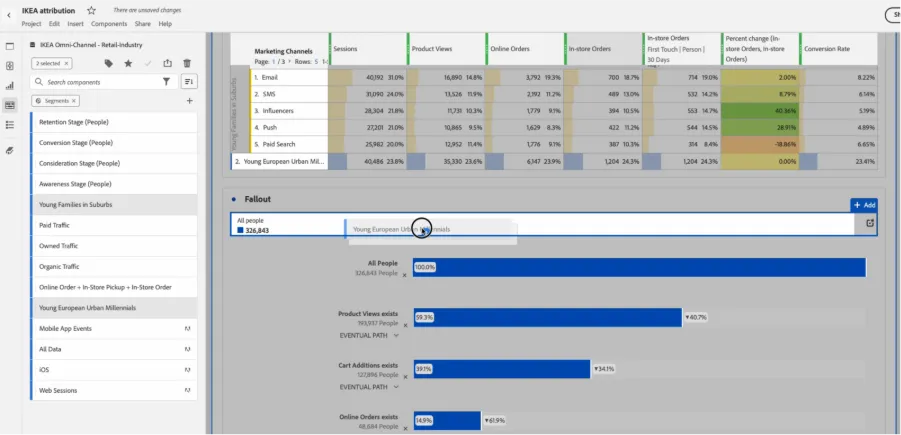This screenshot has height=435, width=901.
Task: Open the Project menu
Action: click(x=32, y=24)
